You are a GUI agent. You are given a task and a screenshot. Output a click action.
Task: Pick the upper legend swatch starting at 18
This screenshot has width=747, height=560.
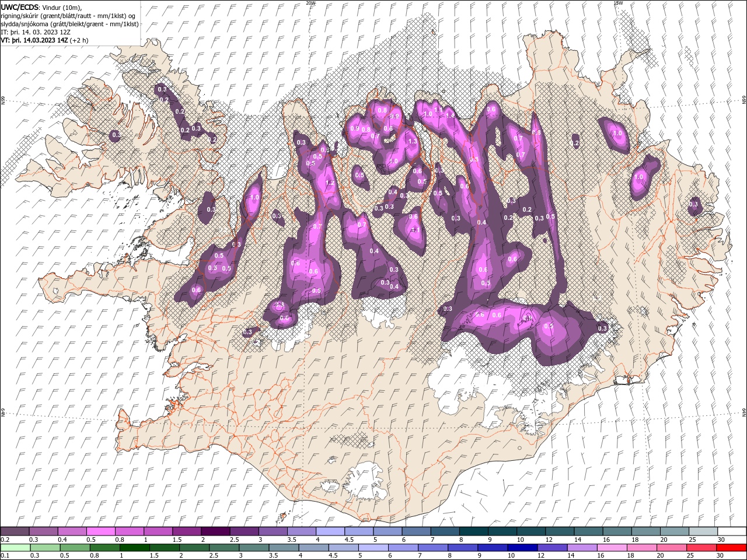[646, 531]
